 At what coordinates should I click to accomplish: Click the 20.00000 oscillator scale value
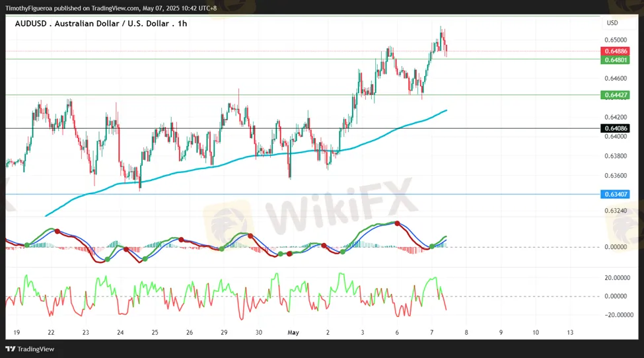[x=618, y=277]
